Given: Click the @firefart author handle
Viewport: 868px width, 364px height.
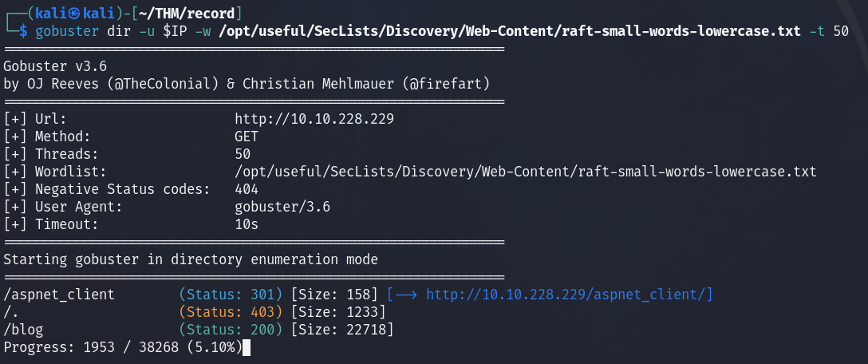Looking at the screenshot, I should coord(452,84).
